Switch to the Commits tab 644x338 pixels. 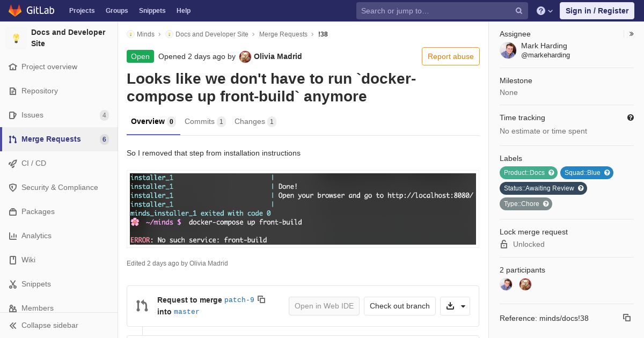tap(205, 122)
